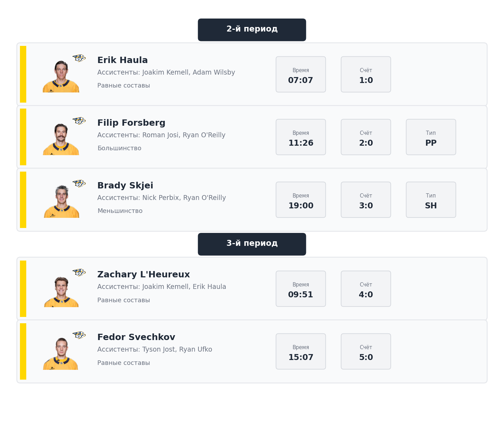The height and width of the screenshot is (422, 504).
Task: Select the 2-й период header
Action: click(252, 30)
